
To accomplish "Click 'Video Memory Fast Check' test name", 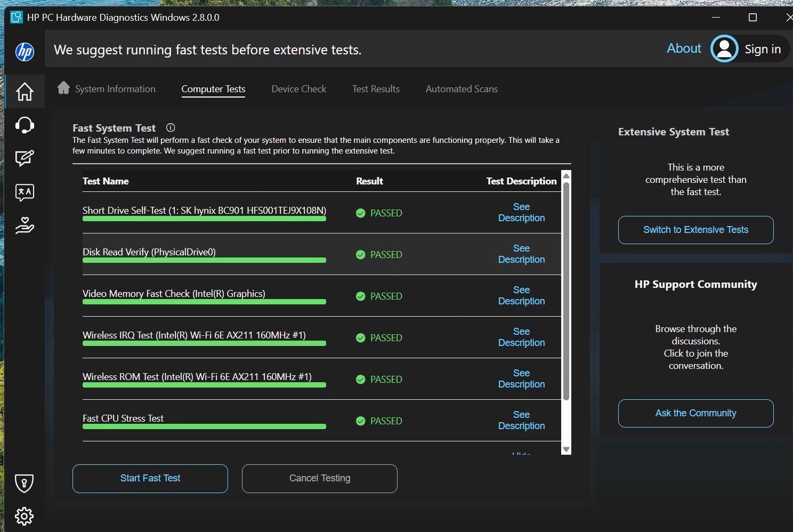I will tap(174, 294).
